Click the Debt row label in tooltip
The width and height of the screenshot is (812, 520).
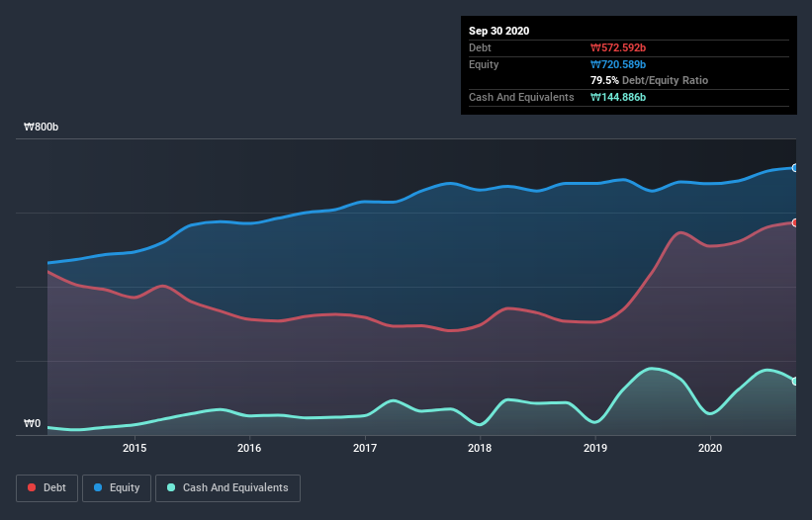(480, 47)
